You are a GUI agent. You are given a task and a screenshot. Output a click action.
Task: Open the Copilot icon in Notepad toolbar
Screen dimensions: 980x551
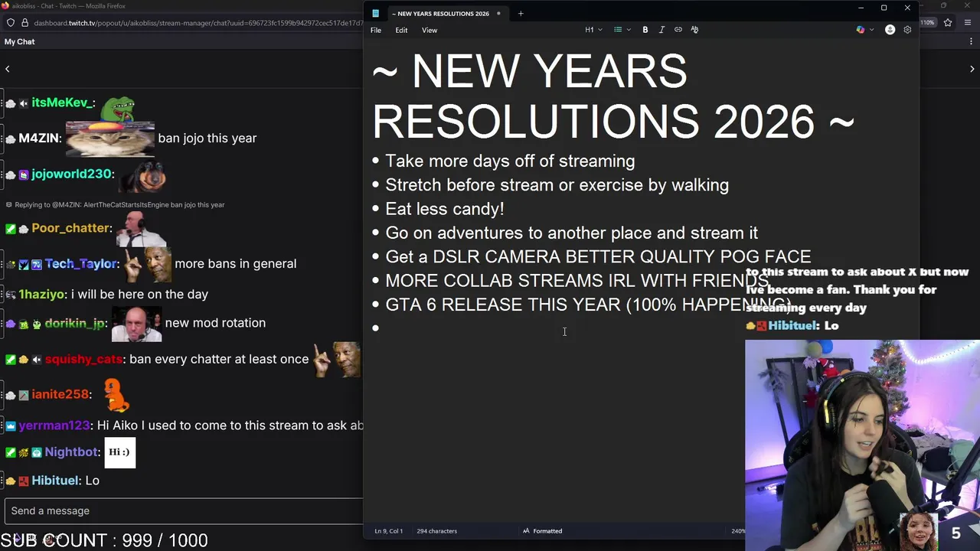pos(861,30)
